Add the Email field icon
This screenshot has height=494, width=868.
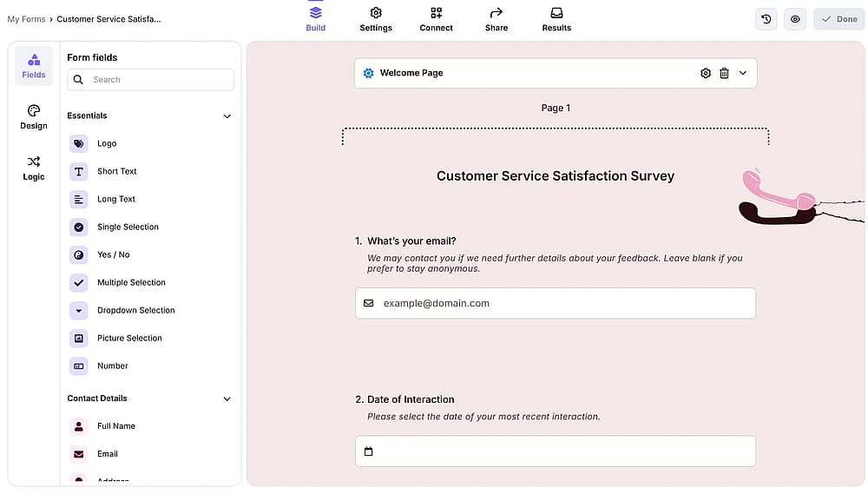tap(79, 454)
